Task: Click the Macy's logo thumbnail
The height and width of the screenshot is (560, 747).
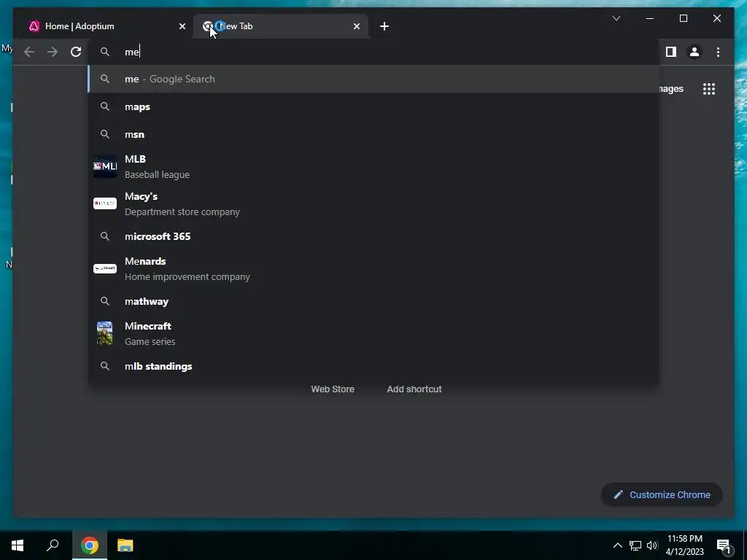Action: 105,203
